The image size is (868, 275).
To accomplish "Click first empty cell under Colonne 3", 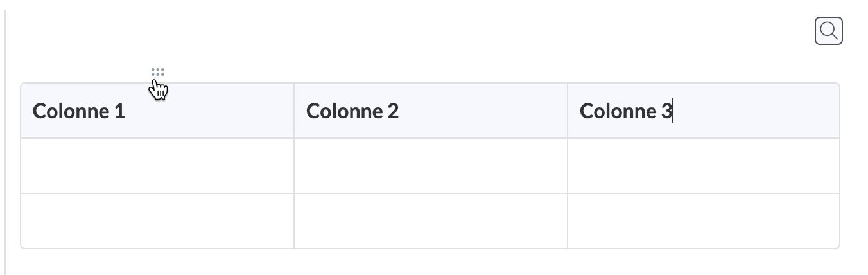I will pos(703,166).
